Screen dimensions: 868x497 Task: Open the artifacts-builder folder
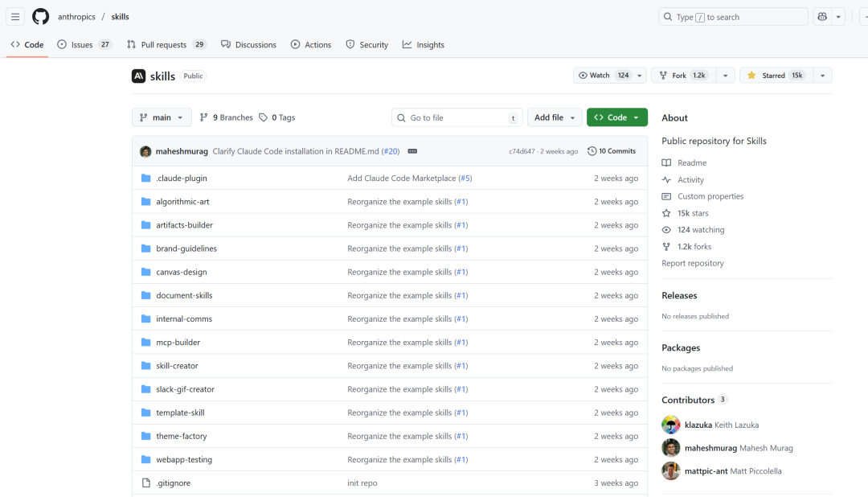[184, 225]
